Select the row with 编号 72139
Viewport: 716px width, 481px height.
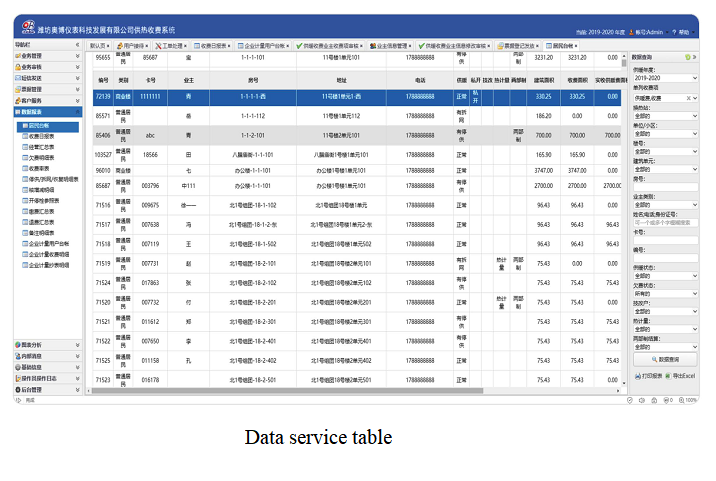357,97
